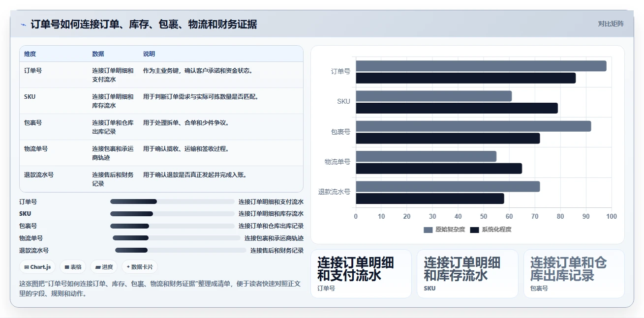Viewport: 644px width, 318px height.
Task: Click the 退款流水号 原始复杂度 chart bar
Action: pos(448,186)
